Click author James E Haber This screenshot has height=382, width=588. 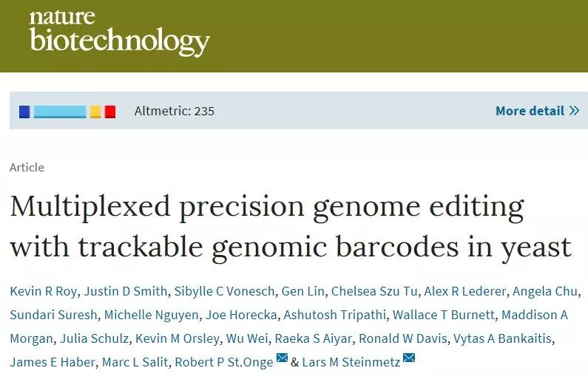(53, 362)
